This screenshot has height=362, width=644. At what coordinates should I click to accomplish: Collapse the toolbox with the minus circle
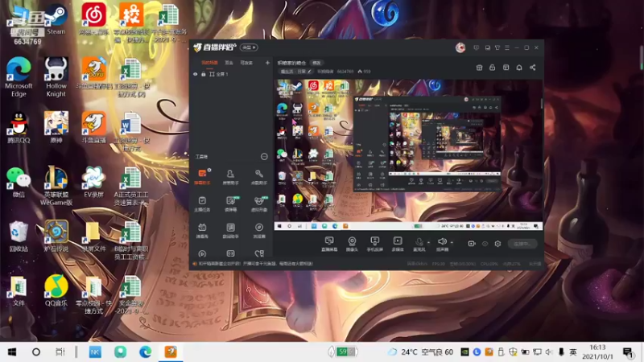[x=264, y=156]
